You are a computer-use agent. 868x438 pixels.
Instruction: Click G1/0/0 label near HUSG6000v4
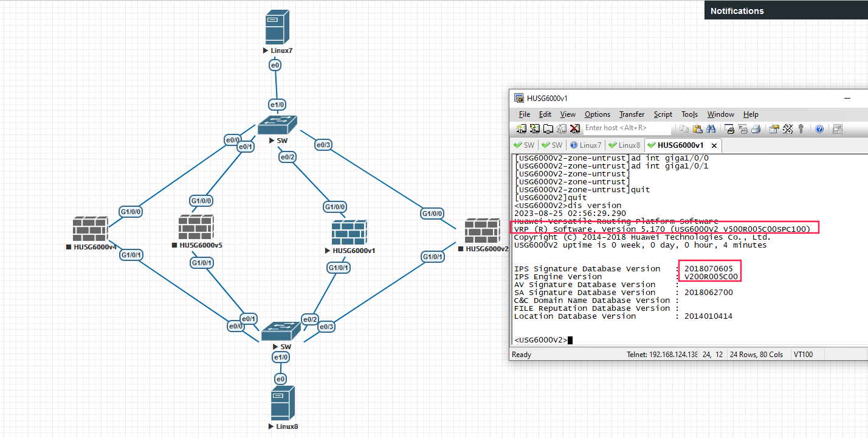coord(131,212)
